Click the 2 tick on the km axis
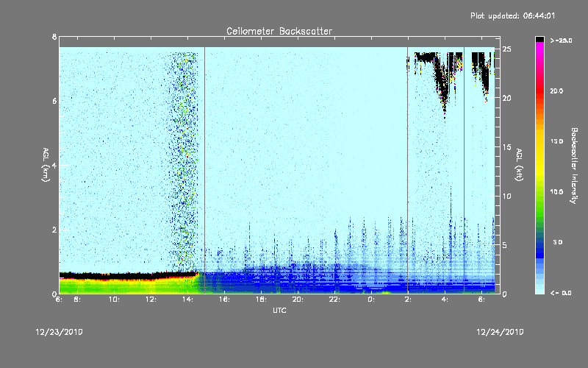The width and height of the screenshot is (588, 368). click(x=54, y=230)
